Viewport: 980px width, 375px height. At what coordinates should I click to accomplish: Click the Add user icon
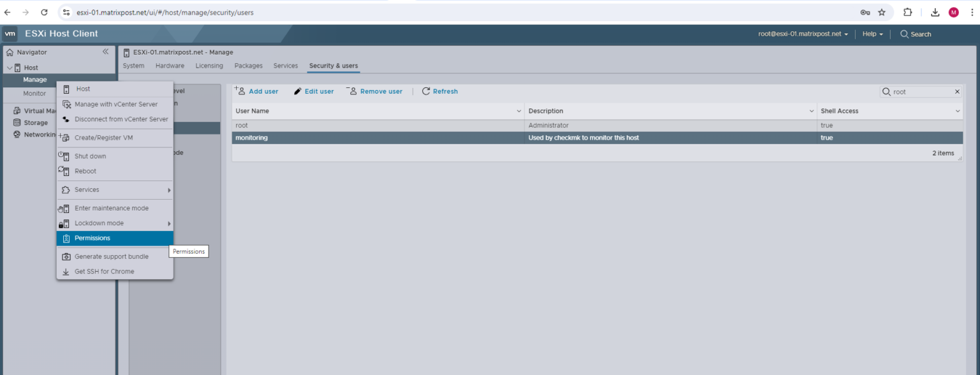pos(239,91)
